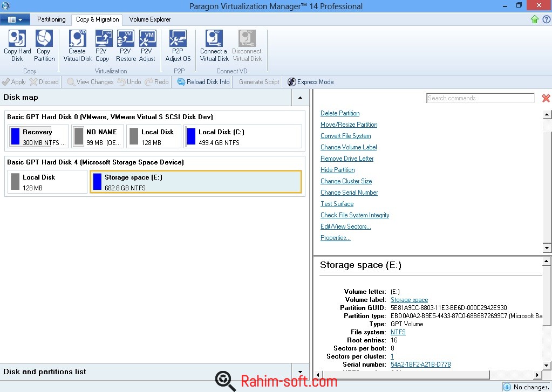Click Change Volume Label link
The image size is (552, 392).
[349, 147]
